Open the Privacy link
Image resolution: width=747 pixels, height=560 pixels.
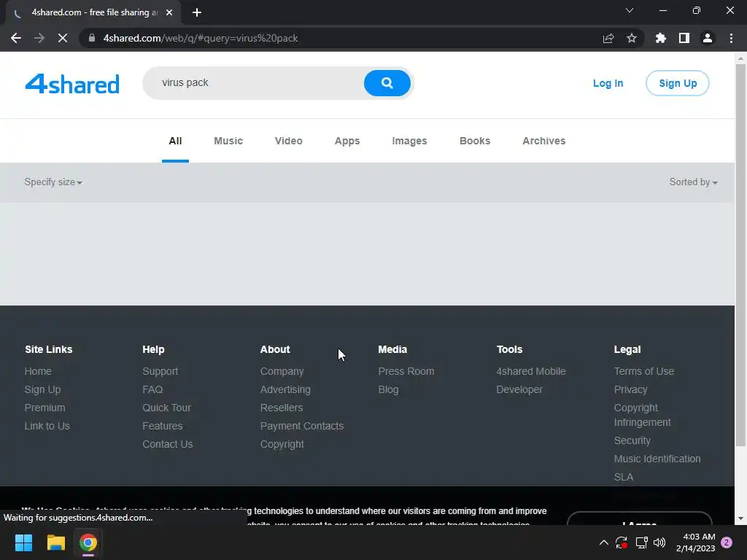[x=631, y=389]
